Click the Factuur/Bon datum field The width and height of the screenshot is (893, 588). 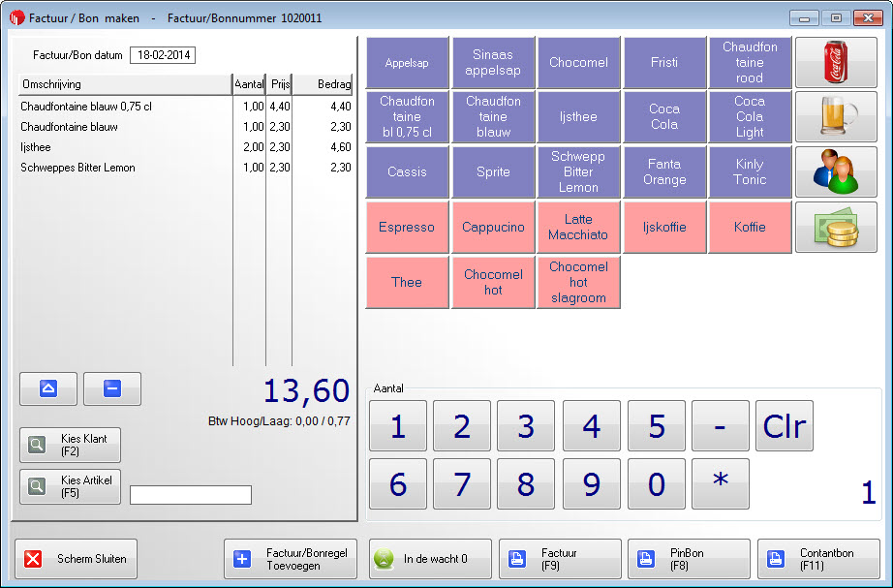click(x=163, y=55)
